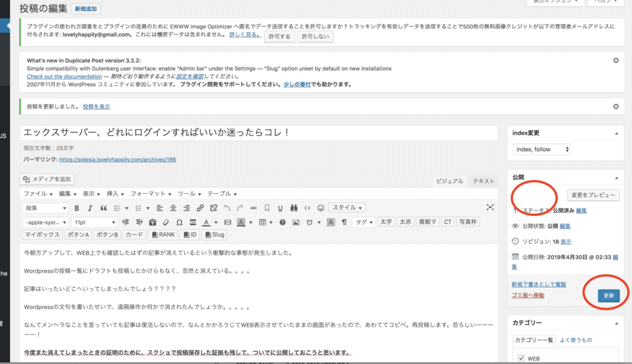Remove link from selected text

pyautogui.click(x=214, y=208)
